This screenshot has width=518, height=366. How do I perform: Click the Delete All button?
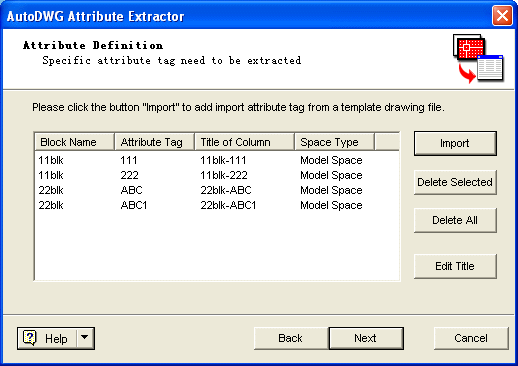click(x=455, y=220)
